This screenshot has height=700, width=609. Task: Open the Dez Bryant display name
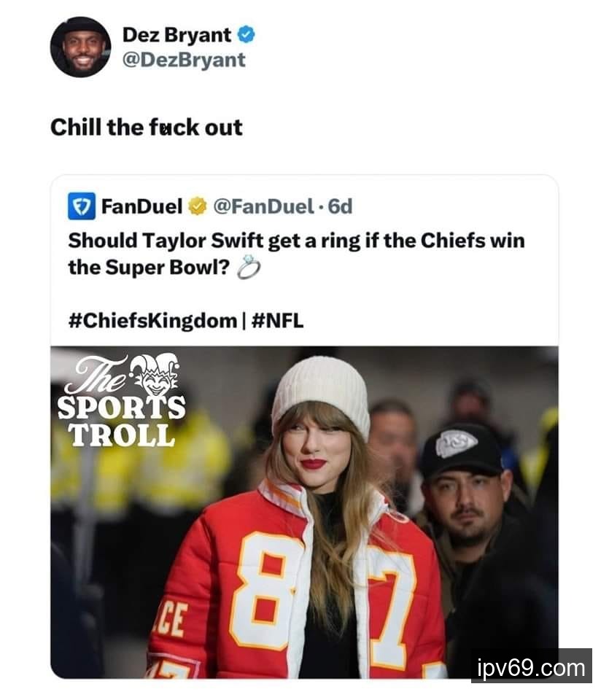click(177, 35)
